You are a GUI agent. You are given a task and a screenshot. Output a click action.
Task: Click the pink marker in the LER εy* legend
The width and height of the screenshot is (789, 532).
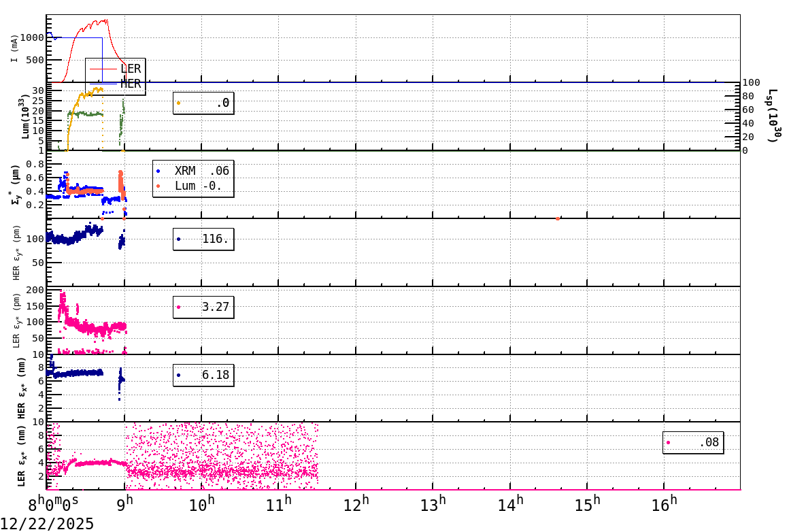179,307
